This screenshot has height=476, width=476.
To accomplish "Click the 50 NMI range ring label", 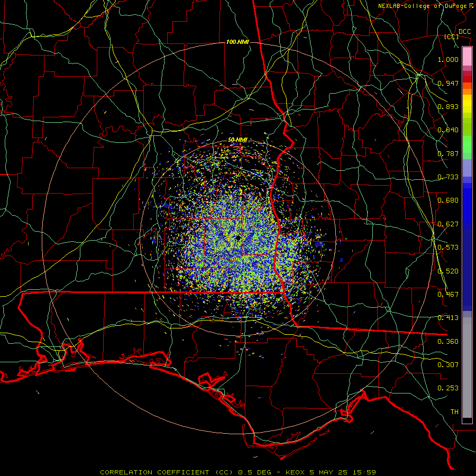I will pyautogui.click(x=237, y=140).
